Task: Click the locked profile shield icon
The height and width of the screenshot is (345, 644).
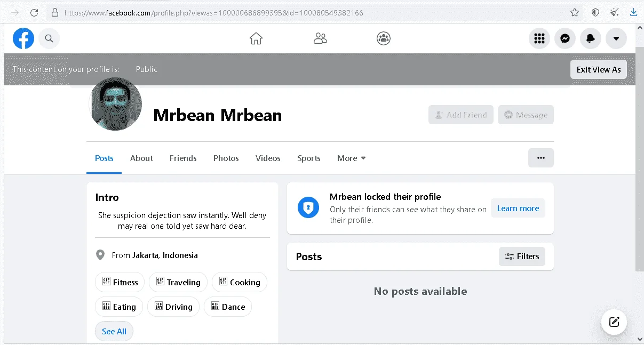Action: coord(308,208)
